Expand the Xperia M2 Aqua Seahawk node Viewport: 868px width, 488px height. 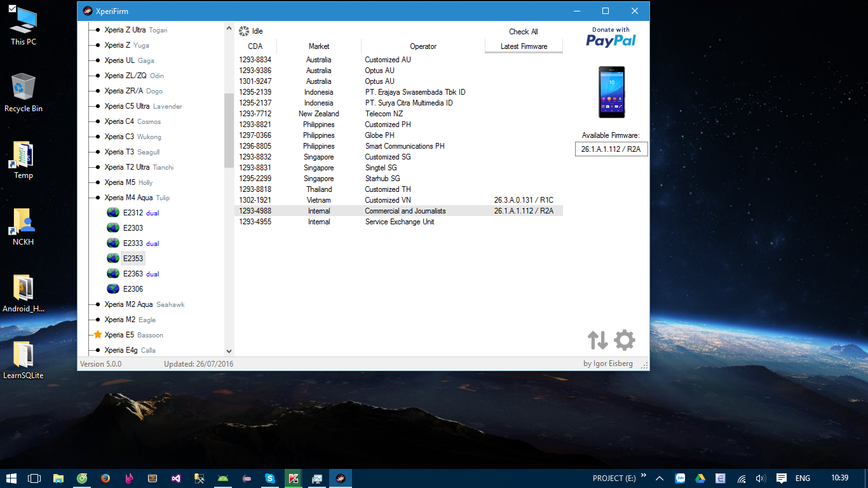pyautogui.click(x=97, y=304)
